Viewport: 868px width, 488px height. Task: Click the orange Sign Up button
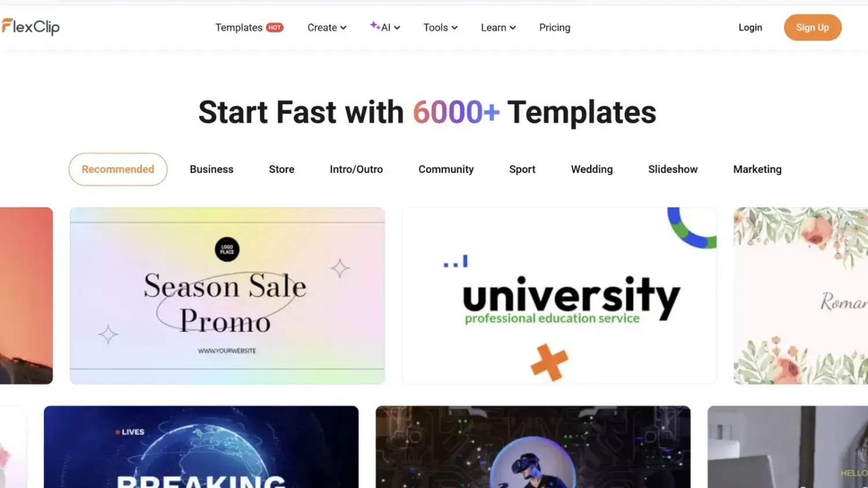coord(812,27)
